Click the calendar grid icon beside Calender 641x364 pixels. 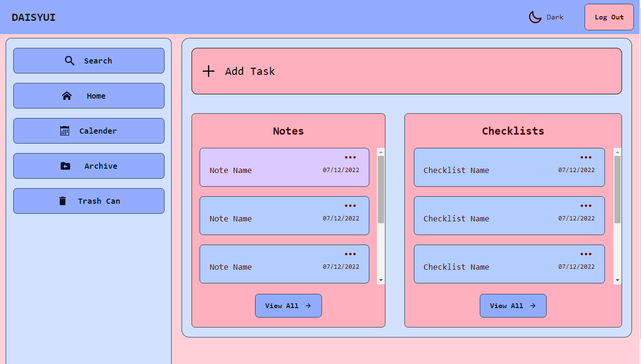pos(64,131)
